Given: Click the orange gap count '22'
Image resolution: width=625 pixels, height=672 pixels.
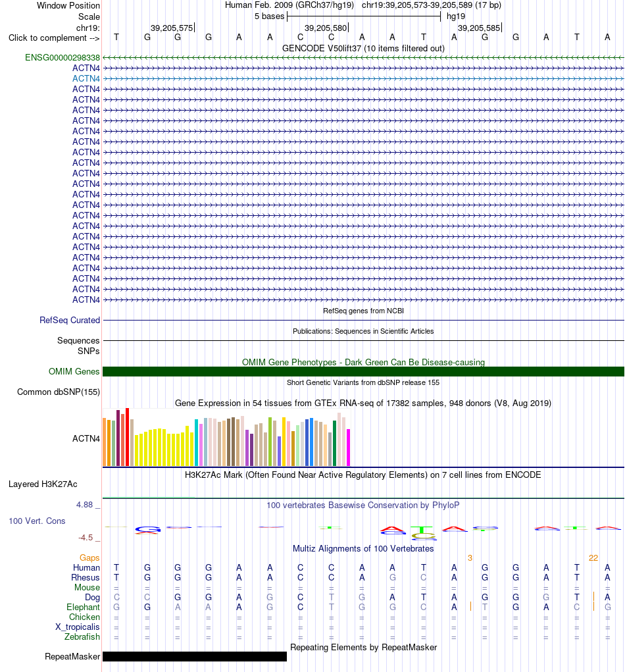Looking at the screenshot, I should point(593,557).
